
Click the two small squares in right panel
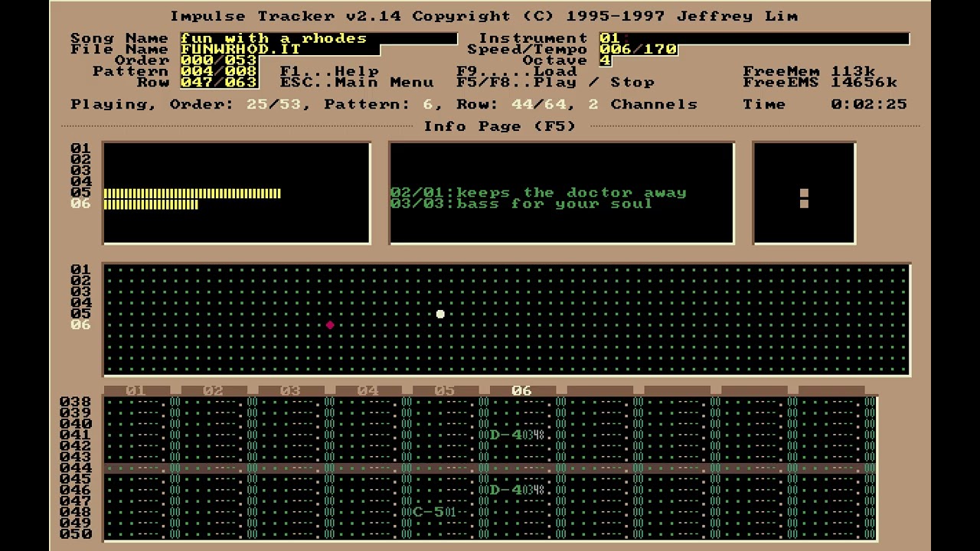pos(804,199)
